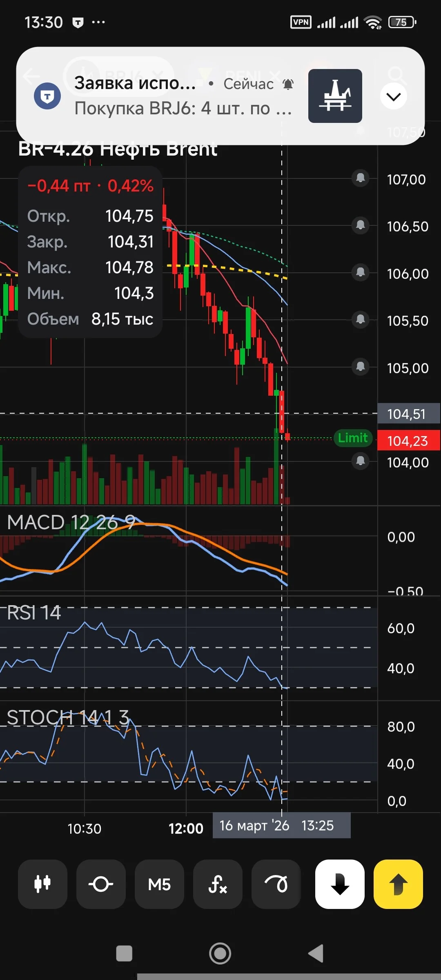Tap the grey 104,51 crosshair price tag
The height and width of the screenshot is (980, 441).
[408, 414]
